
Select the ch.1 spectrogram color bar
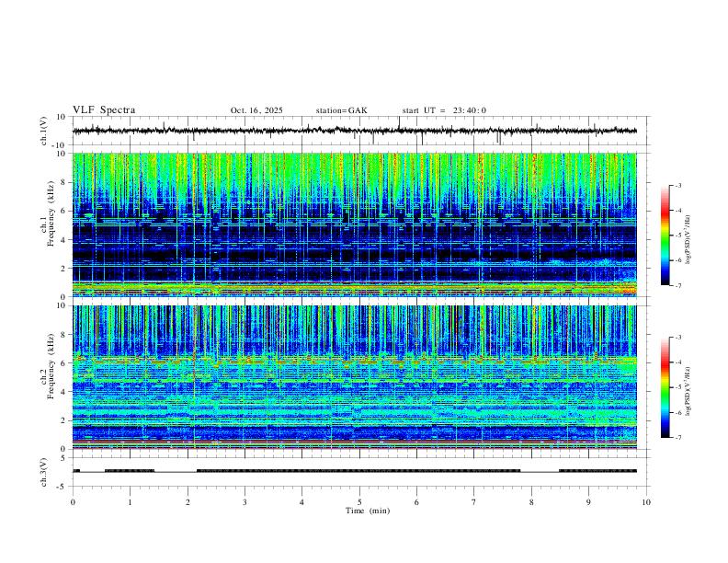coord(665,236)
